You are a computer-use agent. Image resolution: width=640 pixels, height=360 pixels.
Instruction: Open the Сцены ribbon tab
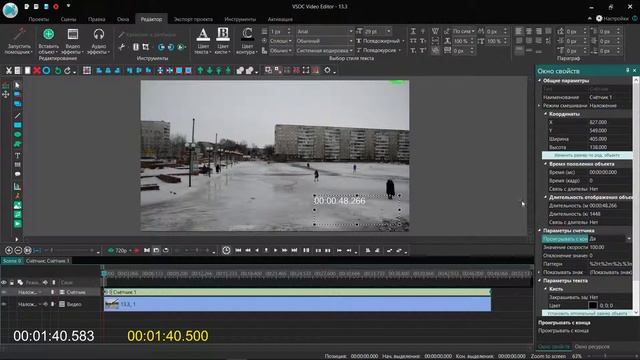click(x=68, y=19)
